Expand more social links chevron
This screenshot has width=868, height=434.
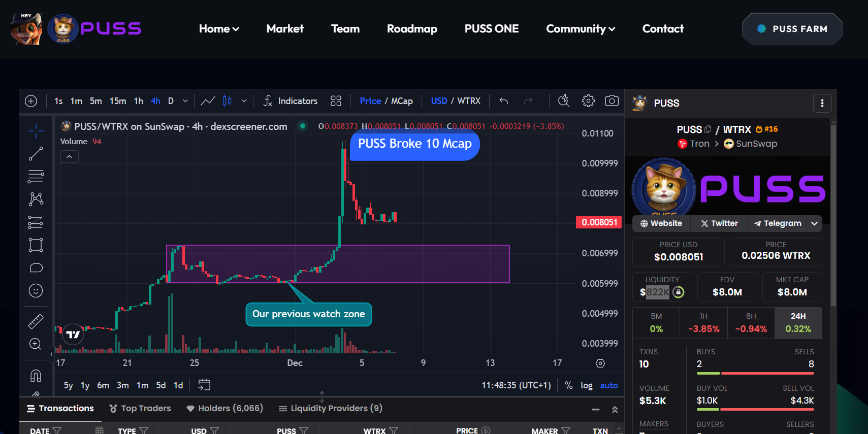click(814, 223)
